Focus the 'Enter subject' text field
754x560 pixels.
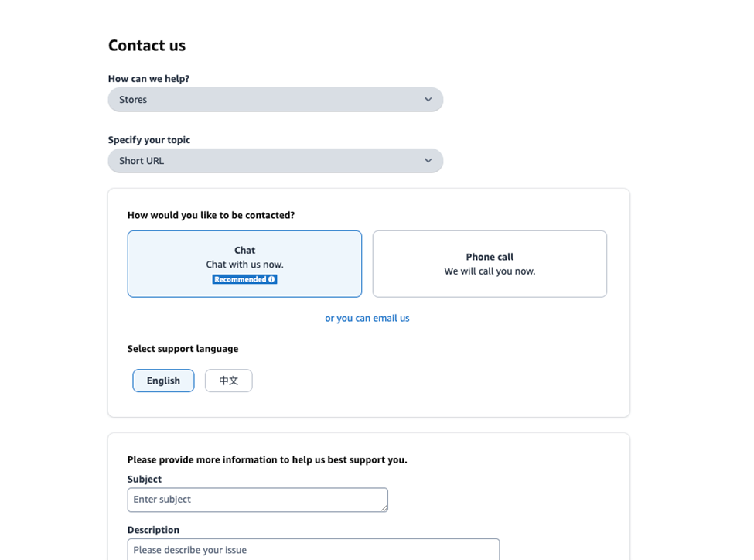(x=255, y=500)
